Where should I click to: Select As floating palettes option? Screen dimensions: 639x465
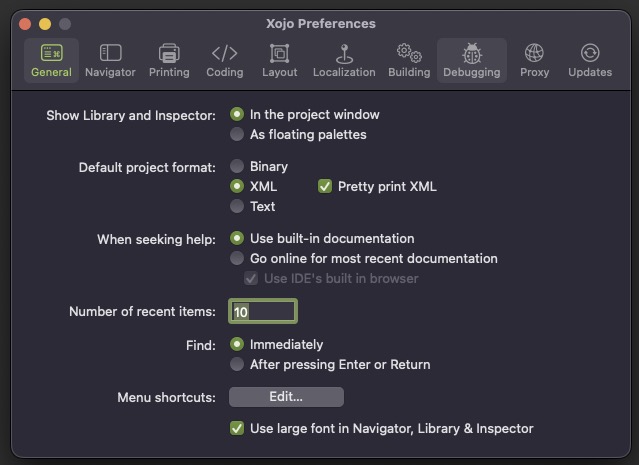point(237,134)
